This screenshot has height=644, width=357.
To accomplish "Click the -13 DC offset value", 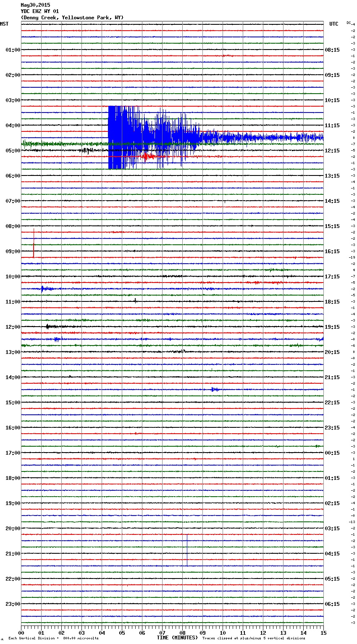I will [352, 522].
